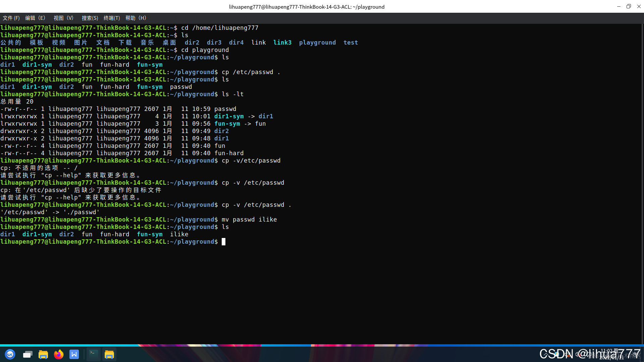The width and height of the screenshot is (644, 362).
Task: Restore the terminal window size
Action: tap(629, 6)
